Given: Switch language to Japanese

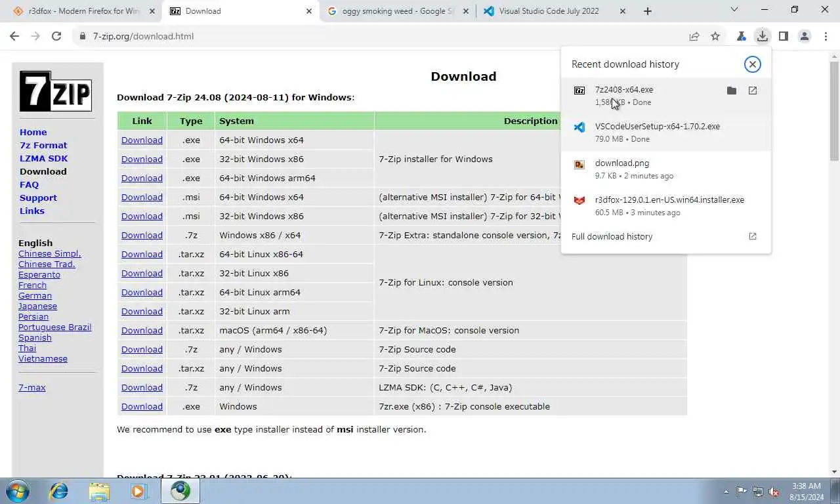Looking at the screenshot, I should pos(37,306).
